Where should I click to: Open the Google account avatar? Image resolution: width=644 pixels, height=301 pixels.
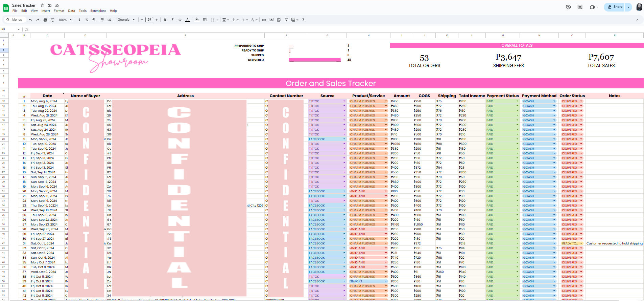click(639, 7)
